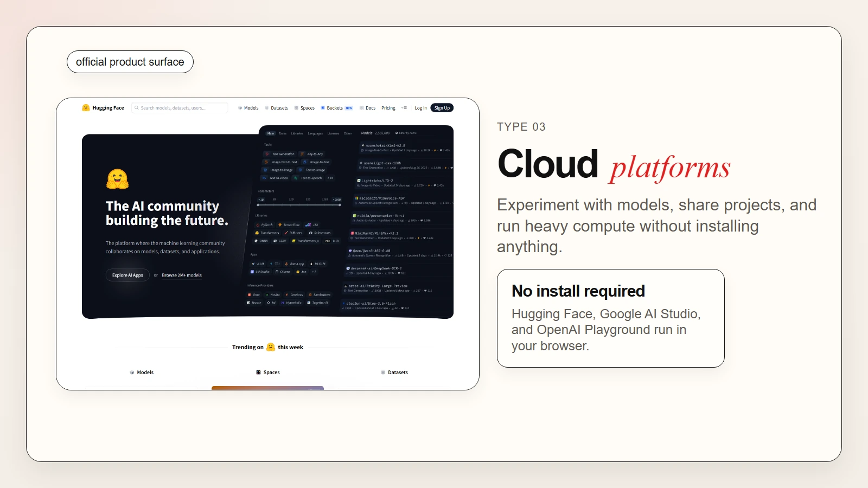
Task: Choose the Image-to-Text task chip
Action: (317, 162)
